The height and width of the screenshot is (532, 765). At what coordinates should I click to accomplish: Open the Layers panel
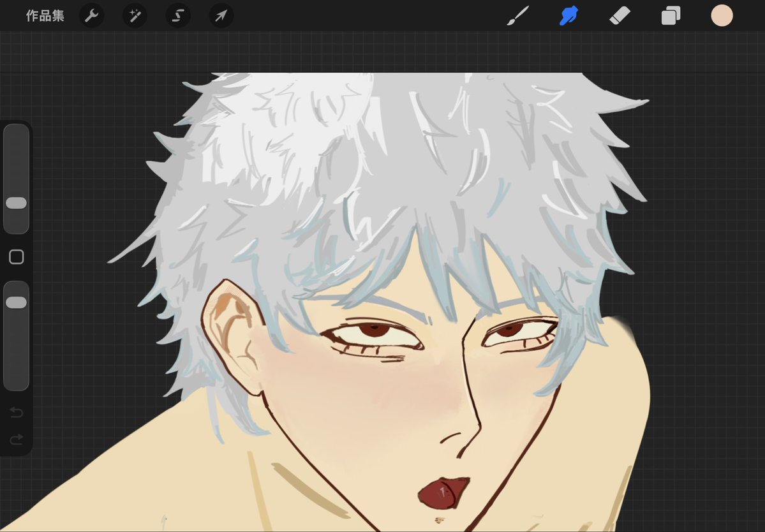pyautogui.click(x=671, y=15)
